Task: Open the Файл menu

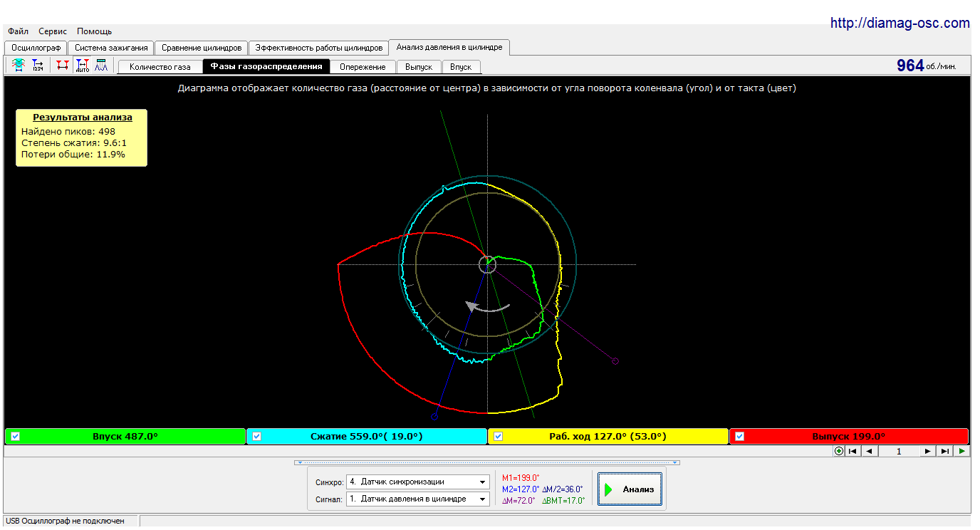Action: click(x=19, y=31)
